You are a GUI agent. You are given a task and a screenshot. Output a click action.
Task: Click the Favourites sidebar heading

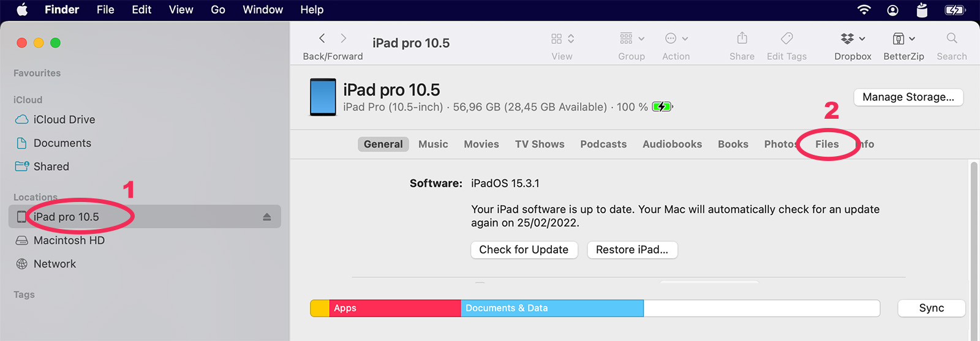(x=37, y=73)
